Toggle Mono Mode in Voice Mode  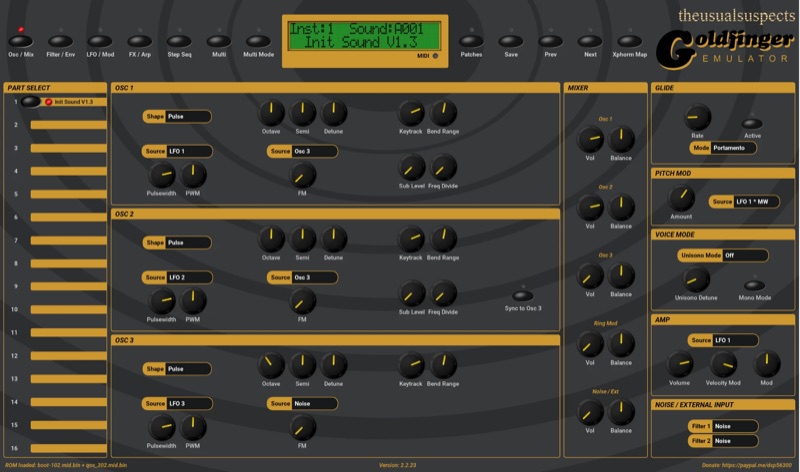coord(755,285)
